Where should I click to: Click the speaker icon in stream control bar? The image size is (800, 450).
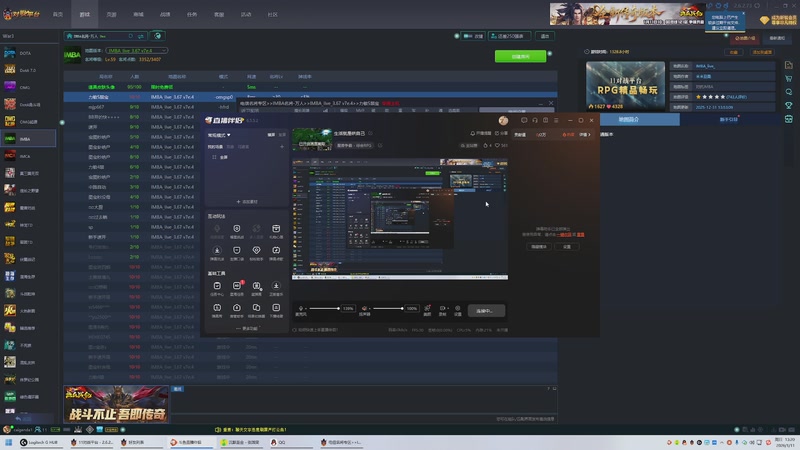coord(364,308)
